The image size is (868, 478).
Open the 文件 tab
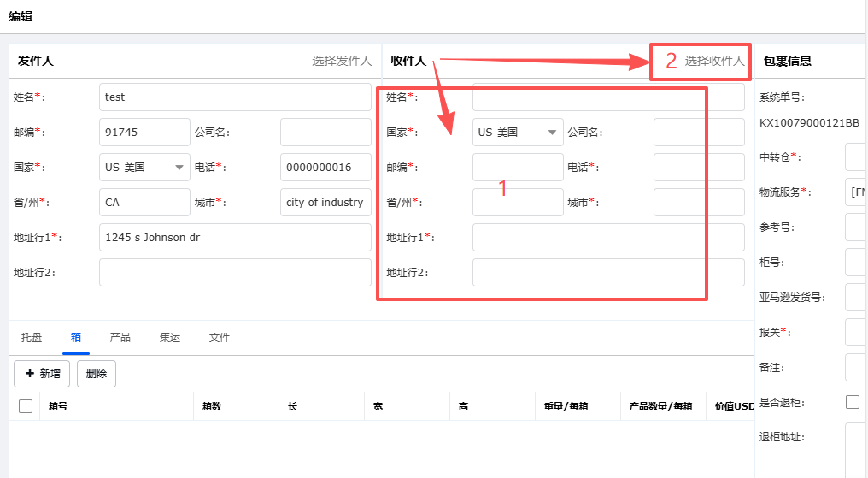click(220, 338)
